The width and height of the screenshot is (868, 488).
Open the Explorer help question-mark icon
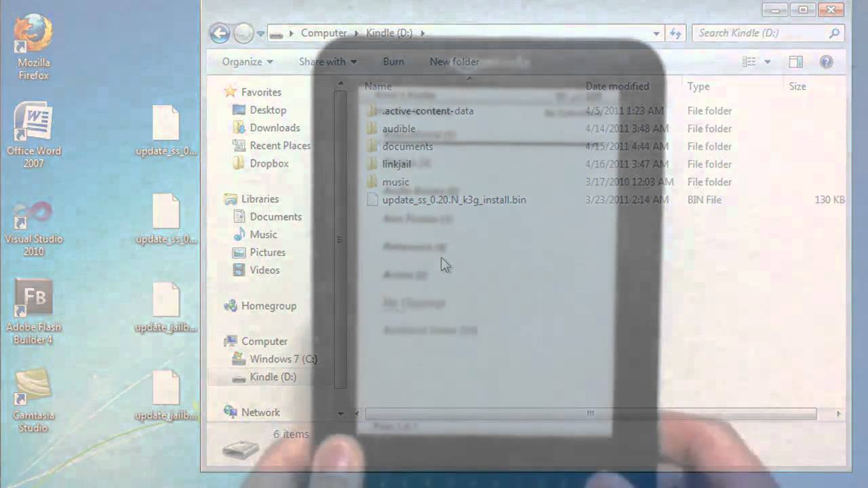pos(826,62)
